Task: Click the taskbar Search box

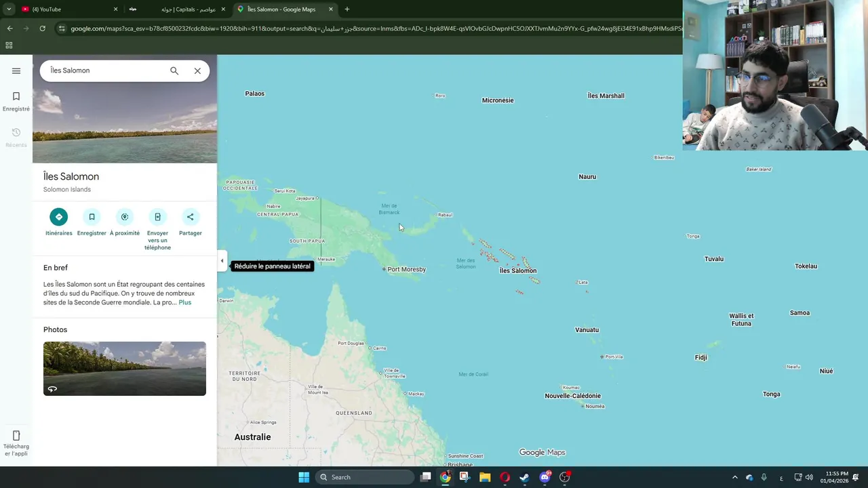Action: [x=366, y=477]
